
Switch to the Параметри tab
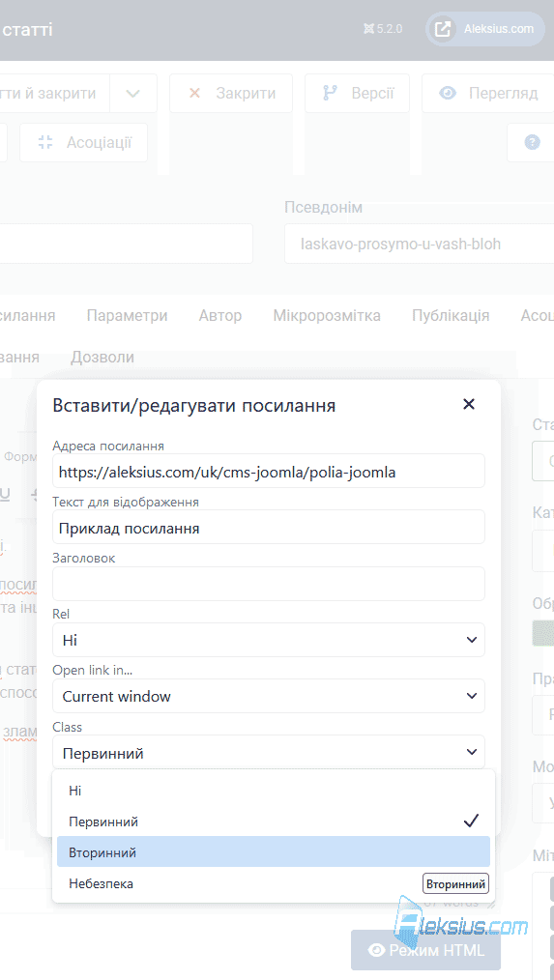click(x=127, y=316)
